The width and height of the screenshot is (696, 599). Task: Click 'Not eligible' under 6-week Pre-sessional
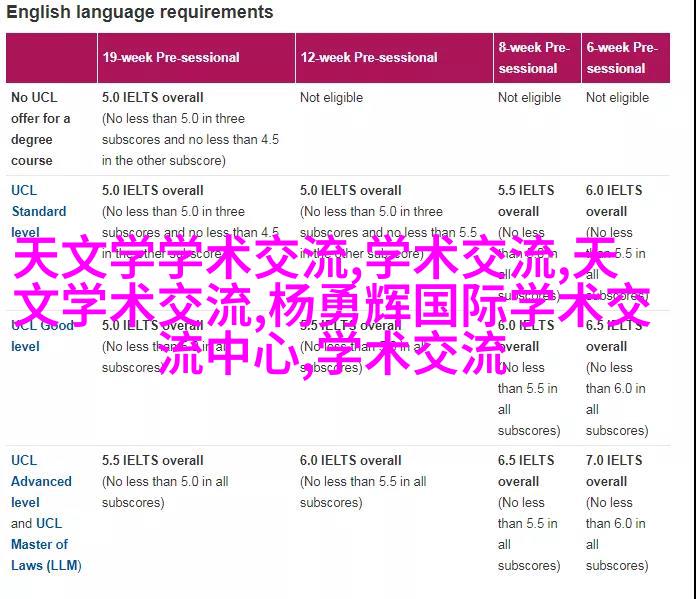coord(617,98)
